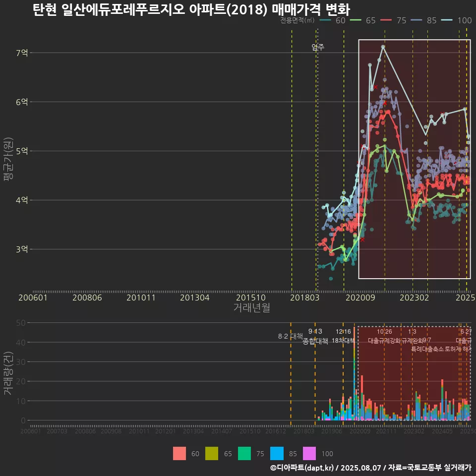Click the 100㎡ peak point above 7억
This screenshot has width=476, height=476.
[383, 47]
